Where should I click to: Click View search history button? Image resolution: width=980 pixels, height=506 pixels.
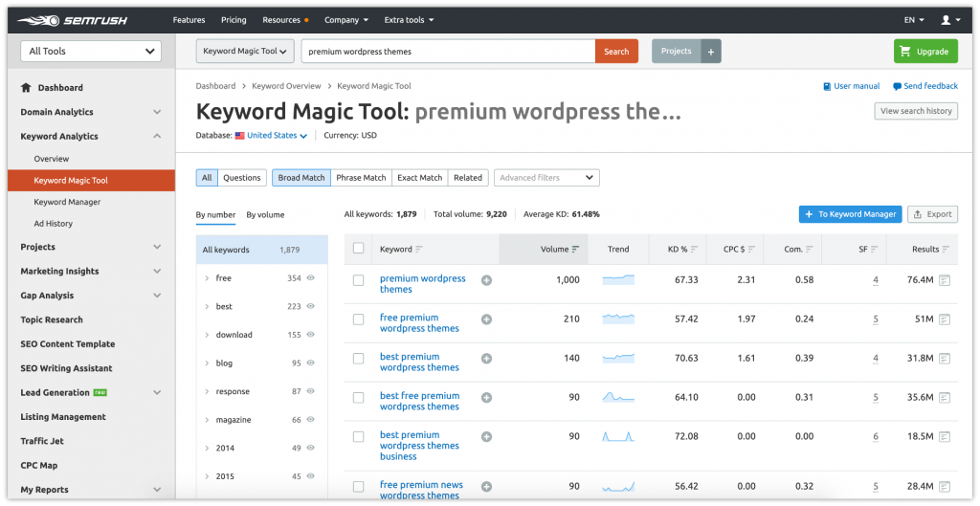pyautogui.click(x=916, y=111)
